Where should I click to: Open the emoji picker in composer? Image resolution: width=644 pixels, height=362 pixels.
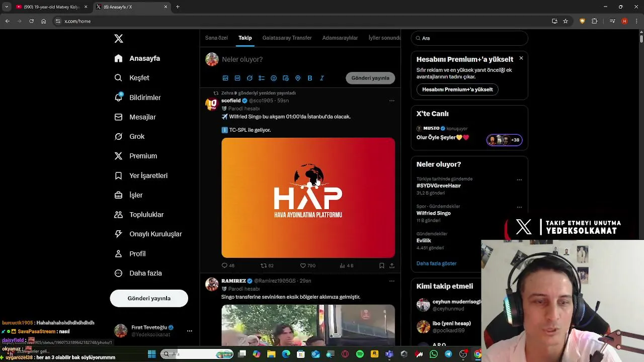coord(274,78)
